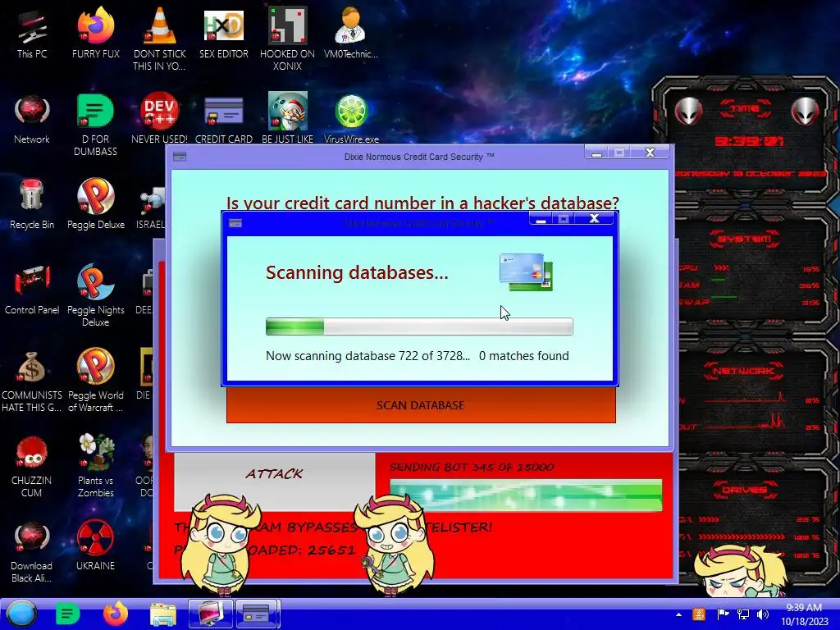Open Download Black Ali... desktop icon

point(32,552)
